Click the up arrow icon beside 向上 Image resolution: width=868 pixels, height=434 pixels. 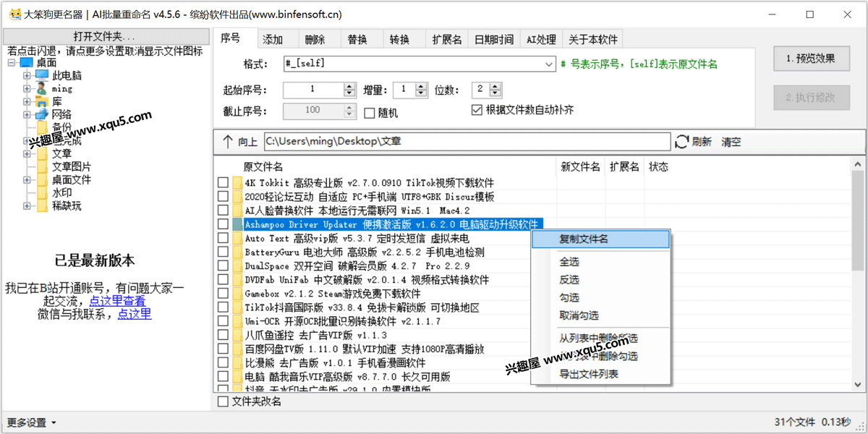tap(228, 142)
